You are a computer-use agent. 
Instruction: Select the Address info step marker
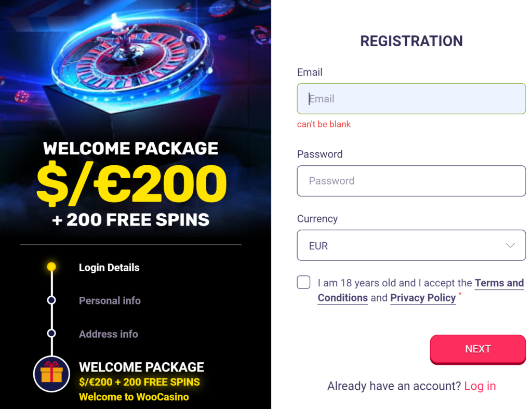(51, 334)
